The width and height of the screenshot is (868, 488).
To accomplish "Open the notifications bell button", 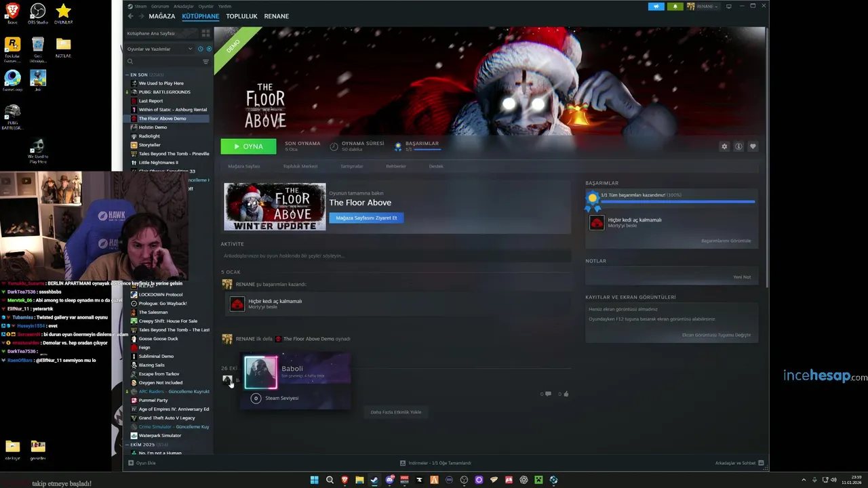I will (675, 6).
